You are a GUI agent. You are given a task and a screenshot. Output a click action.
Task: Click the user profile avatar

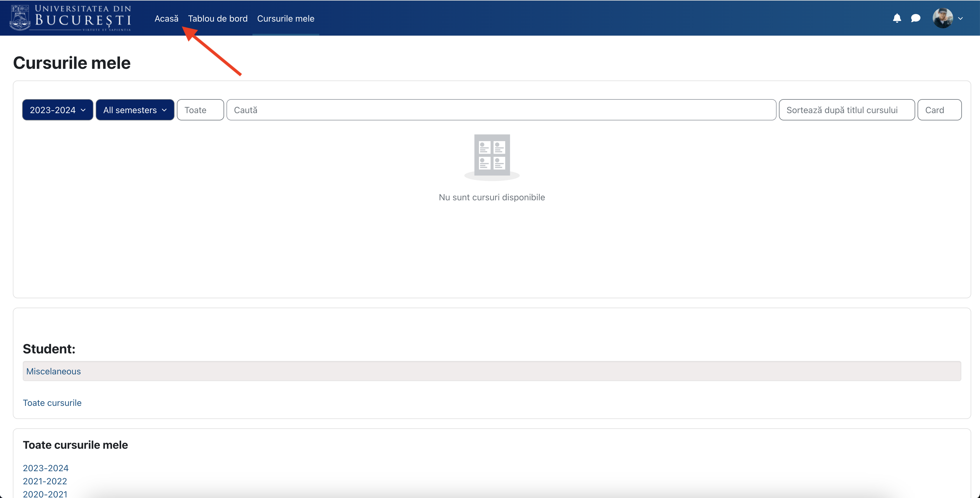942,18
